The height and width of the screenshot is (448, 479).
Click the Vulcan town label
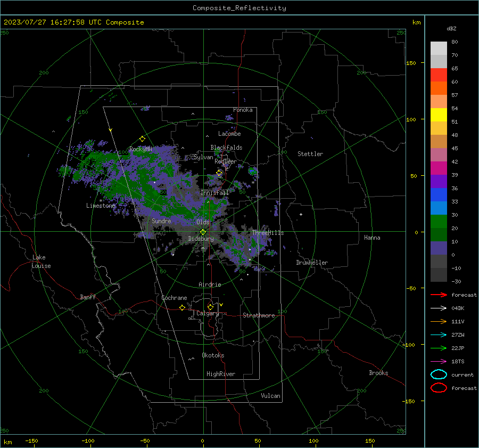[270, 396]
